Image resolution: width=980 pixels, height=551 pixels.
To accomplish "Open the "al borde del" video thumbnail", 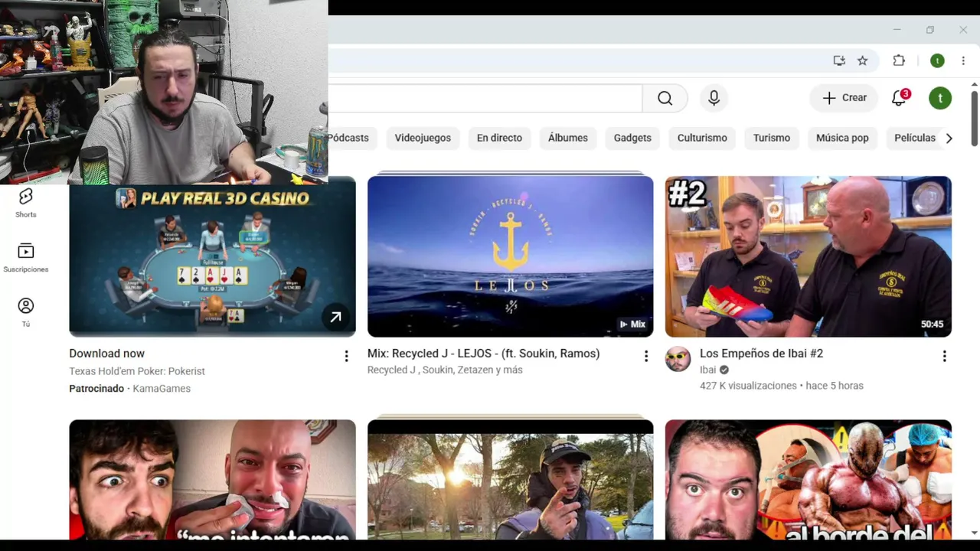I will pyautogui.click(x=808, y=480).
